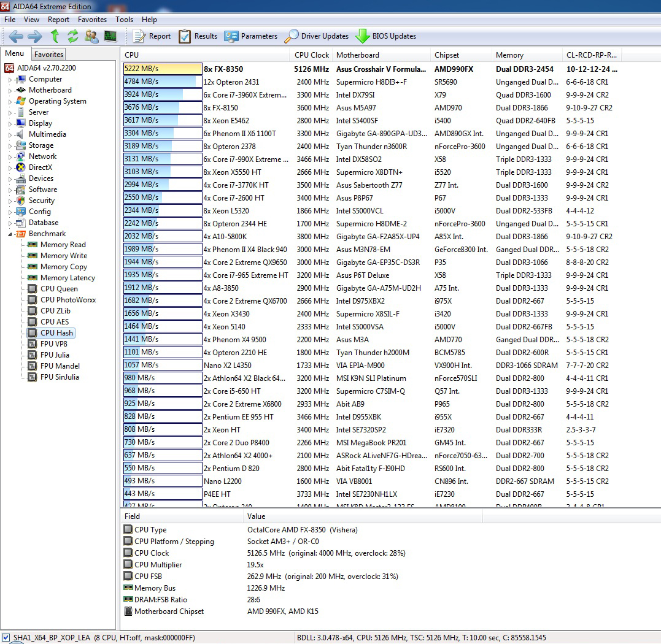Select the FPU SinJulia benchmark icon
Viewport: 661px width, 644px height.
tap(33, 377)
